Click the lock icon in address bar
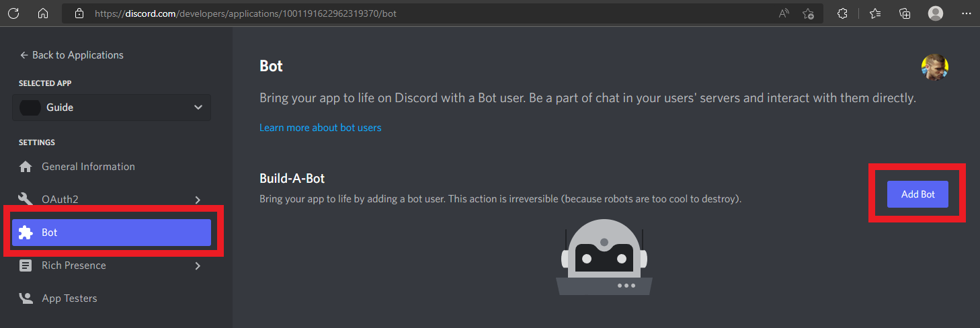 click(79, 13)
